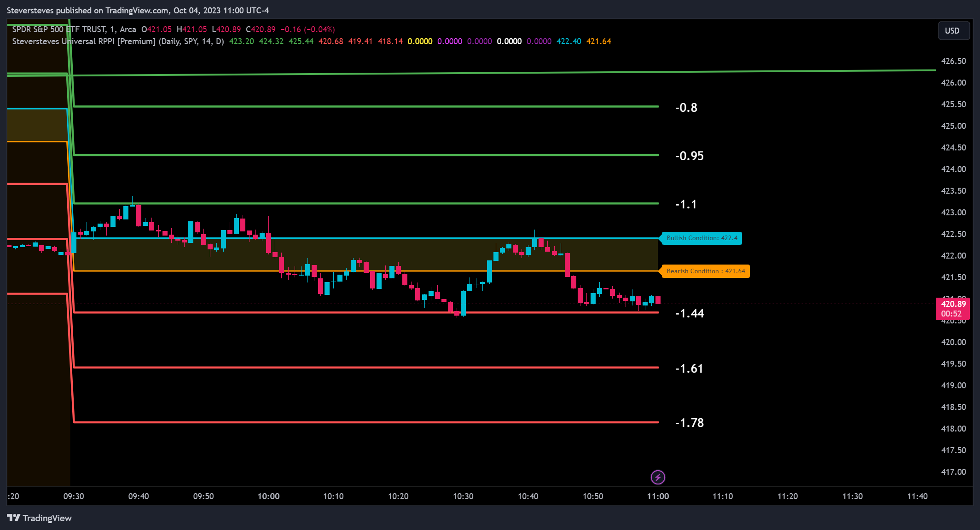Click the 426.50 price axis label

953,61
